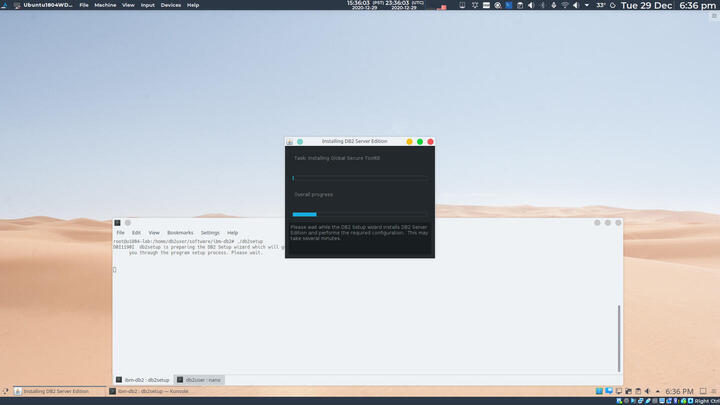Click the microphone icon in host menu bar
This screenshot has height=405, width=720.
554,5
